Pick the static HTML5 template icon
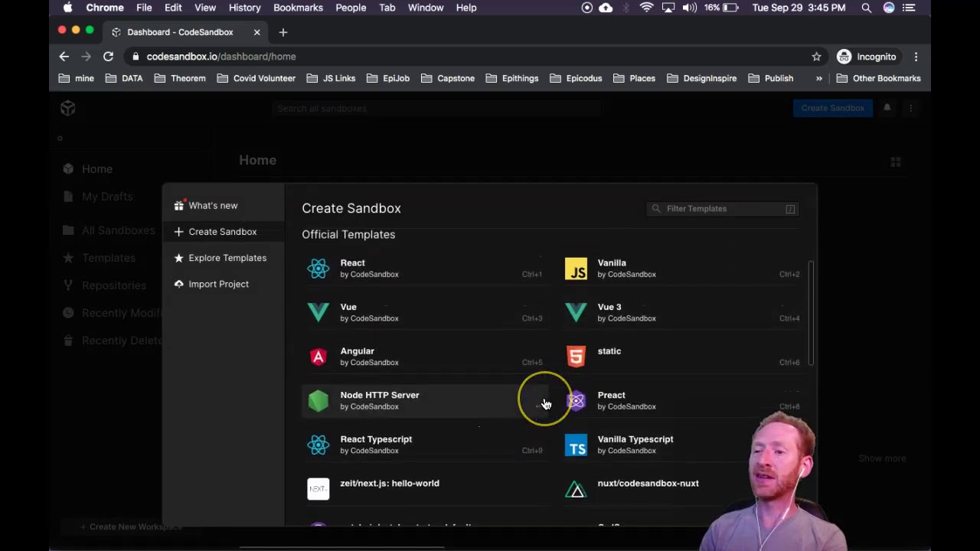 pyautogui.click(x=576, y=357)
